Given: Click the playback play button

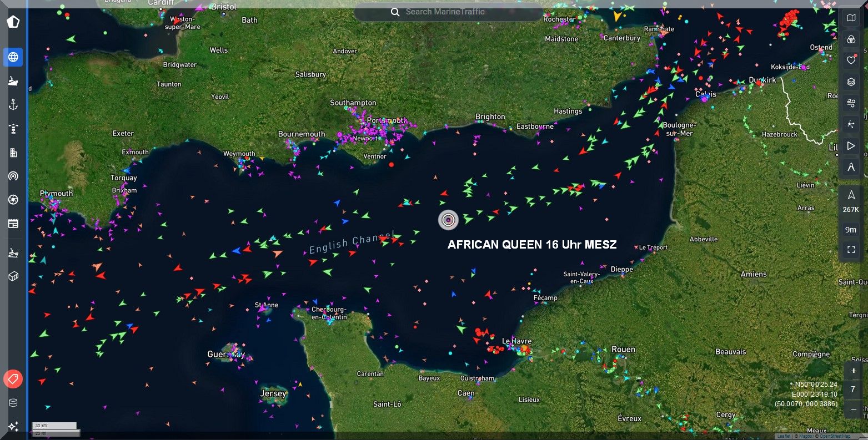Looking at the screenshot, I should 851,146.
